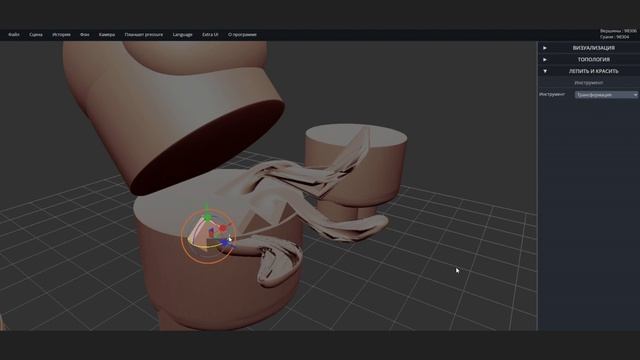
Task: Open the Language menu
Action: click(182, 35)
